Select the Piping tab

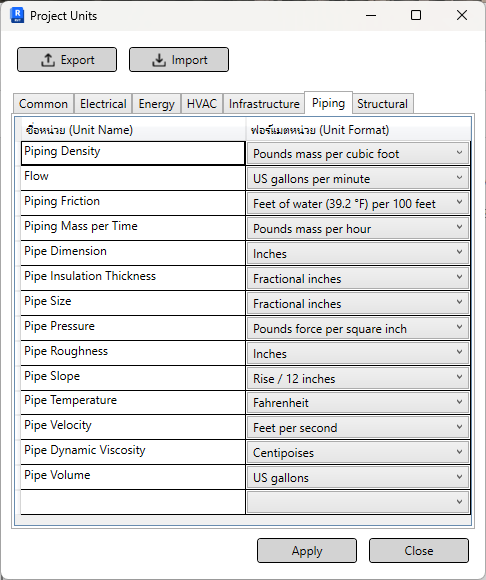tap(328, 103)
